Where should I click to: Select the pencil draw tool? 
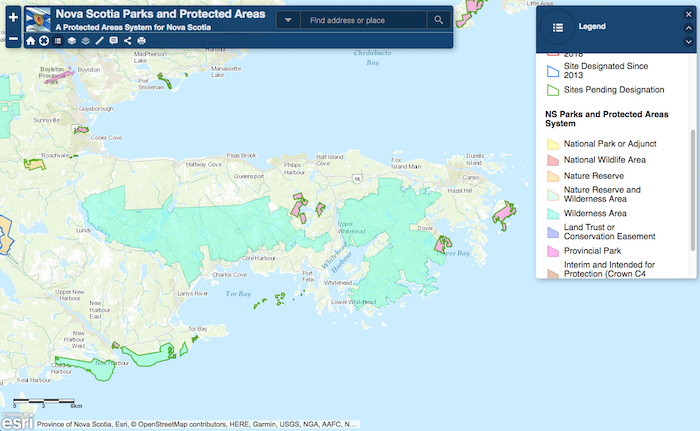point(100,41)
